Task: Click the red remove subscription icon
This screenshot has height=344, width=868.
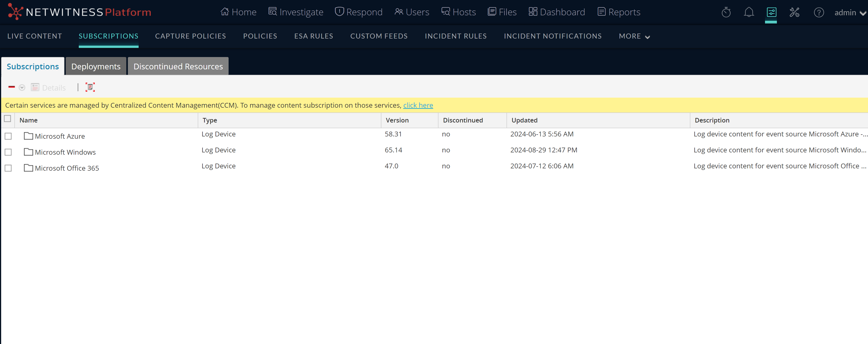Action: click(x=11, y=87)
